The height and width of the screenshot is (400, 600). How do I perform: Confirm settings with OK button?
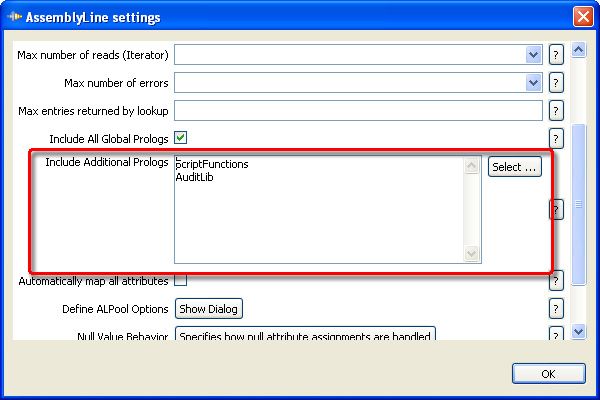tap(549, 374)
